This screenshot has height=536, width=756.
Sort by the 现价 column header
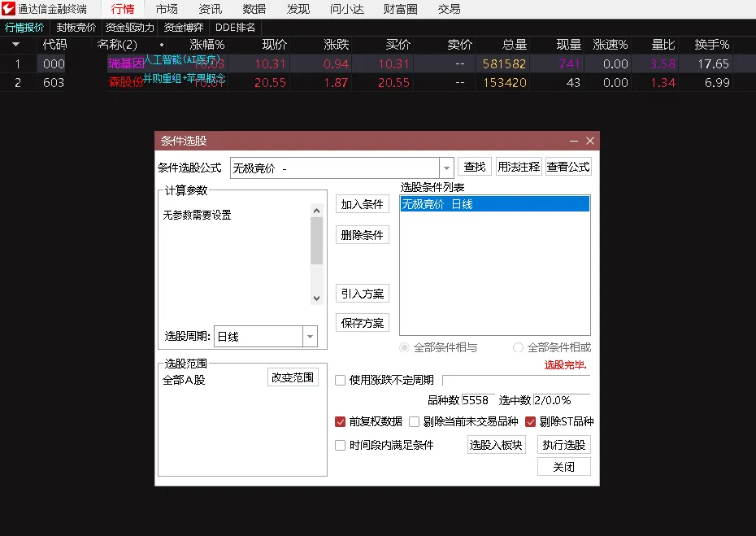[274, 45]
